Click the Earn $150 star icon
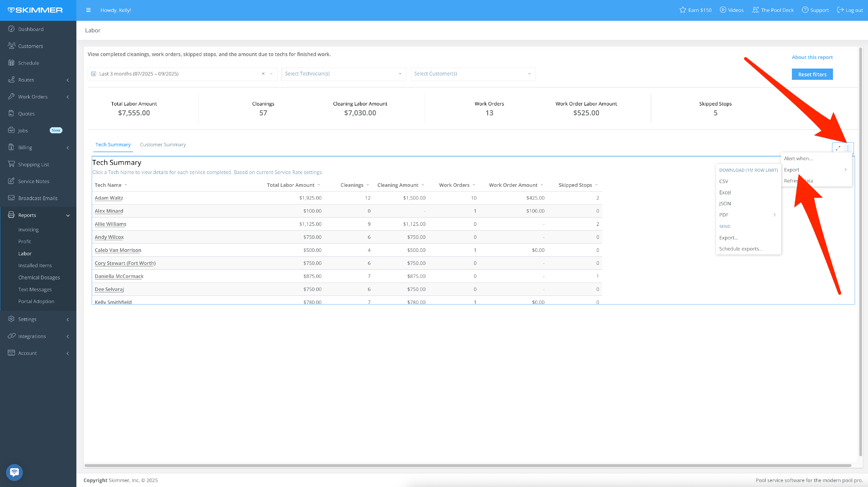868x487 pixels. tap(683, 10)
